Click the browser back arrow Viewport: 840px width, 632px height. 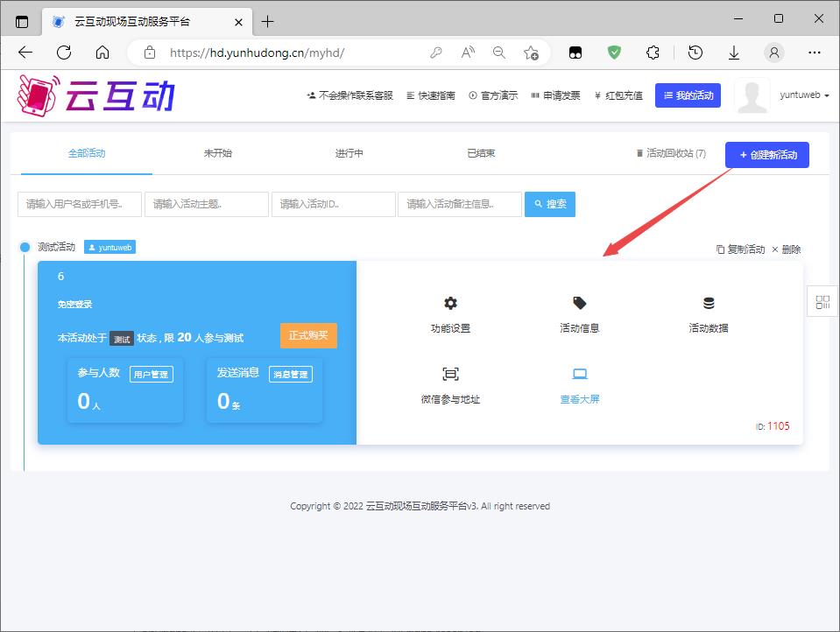25,53
